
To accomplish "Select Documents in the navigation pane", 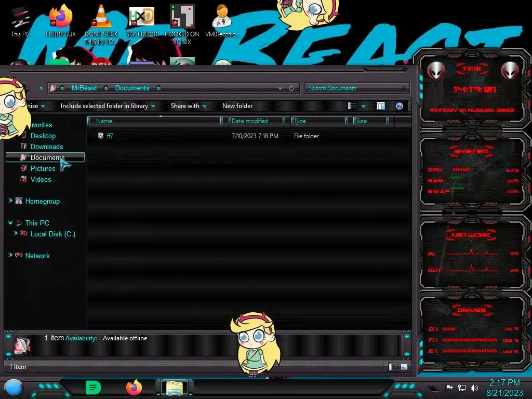I will click(x=45, y=157).
